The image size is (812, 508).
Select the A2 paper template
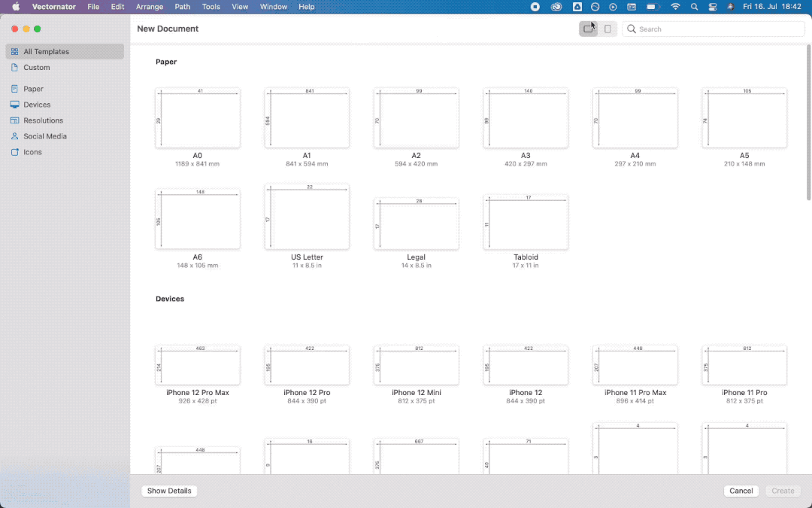(x=416, y=118)
